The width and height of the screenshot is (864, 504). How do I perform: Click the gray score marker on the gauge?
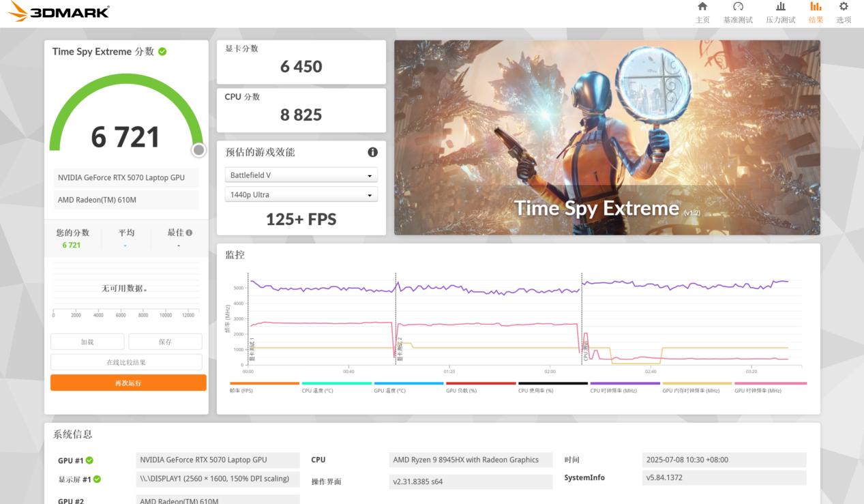click(198, 150)
